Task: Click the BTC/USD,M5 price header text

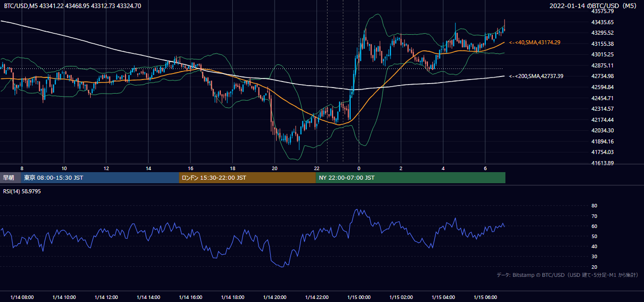Action: point(73,6)
